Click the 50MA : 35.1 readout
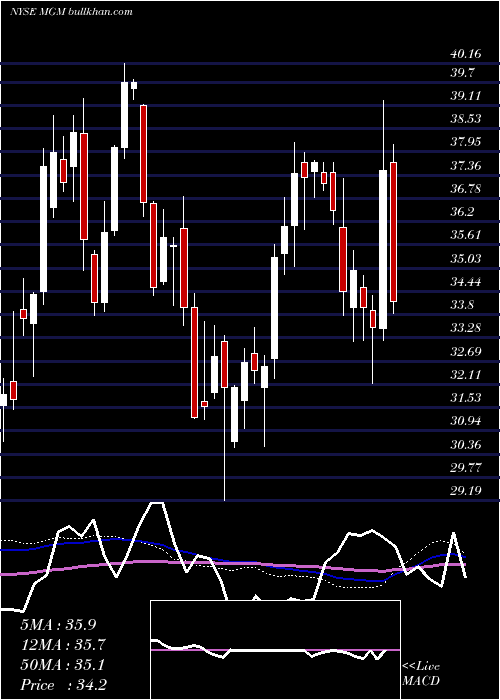This screenshot has width=500, height=700. coord(63,665)
